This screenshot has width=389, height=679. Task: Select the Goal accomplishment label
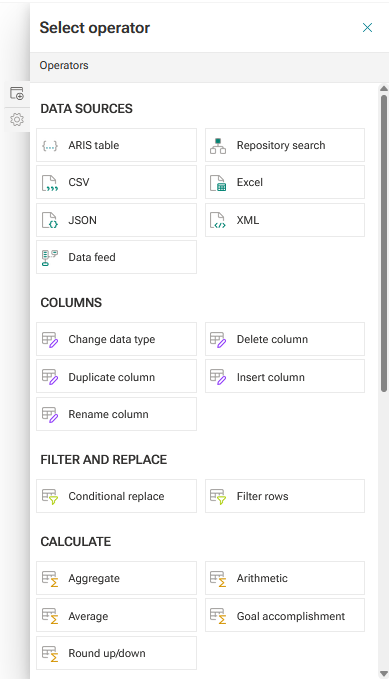pyautogui.click(x=291, y=616)
